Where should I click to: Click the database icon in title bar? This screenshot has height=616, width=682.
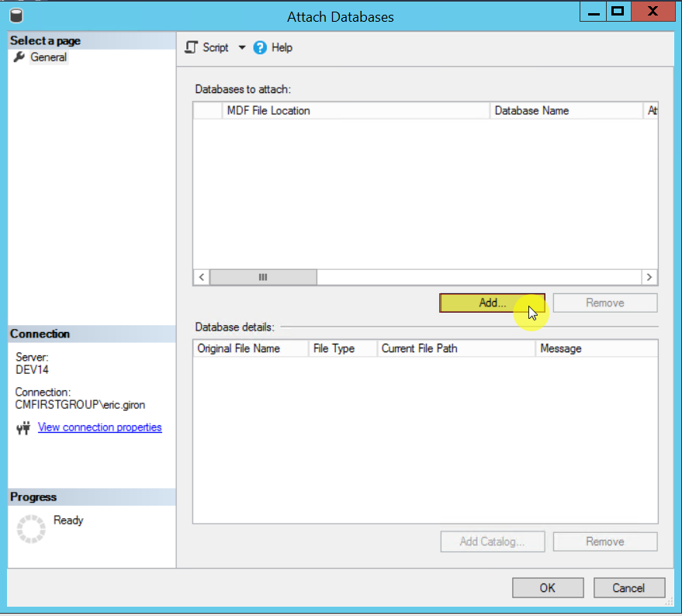point(16,16)
